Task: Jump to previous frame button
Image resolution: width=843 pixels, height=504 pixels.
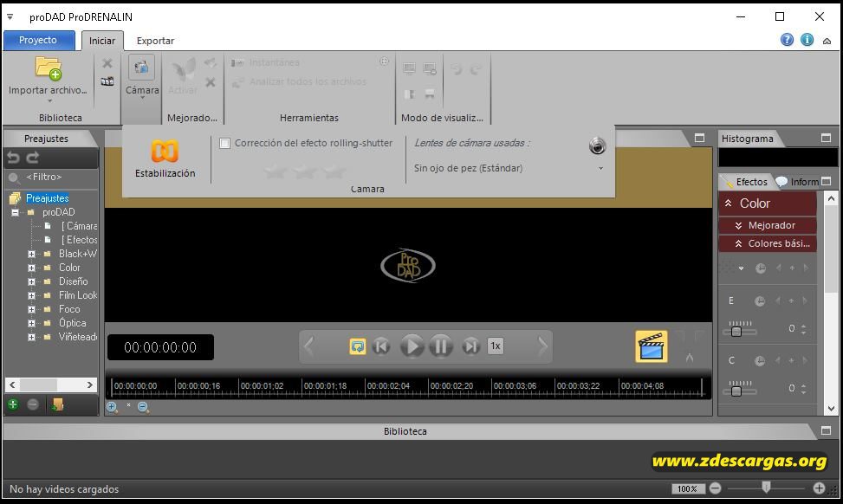Action: coord(381,346)
